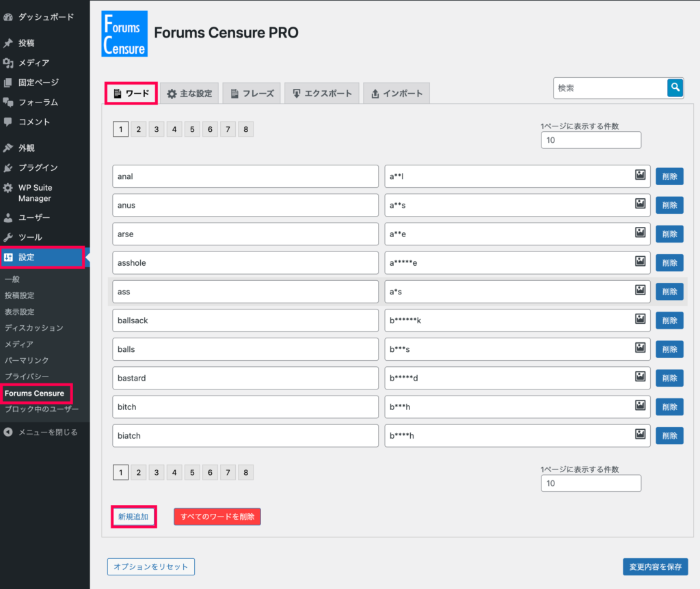Click the image icon in the b******k field
The height and width of the screenshot is (589, 700).
[640, 318]
